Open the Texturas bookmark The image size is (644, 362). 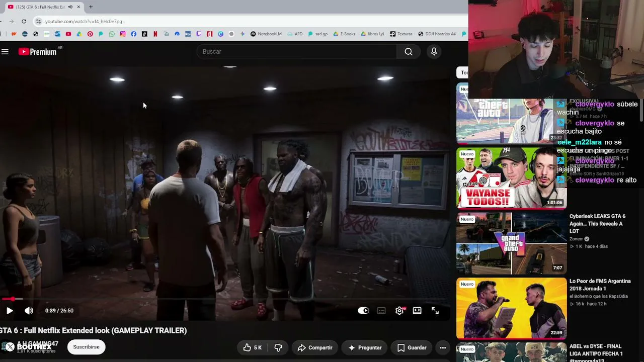point(401,34)
